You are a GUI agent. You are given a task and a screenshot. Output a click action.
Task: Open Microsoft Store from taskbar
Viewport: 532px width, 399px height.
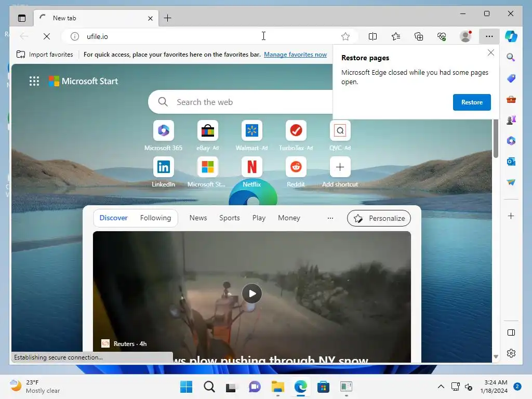pyautogui.click(x=323, y=387)
